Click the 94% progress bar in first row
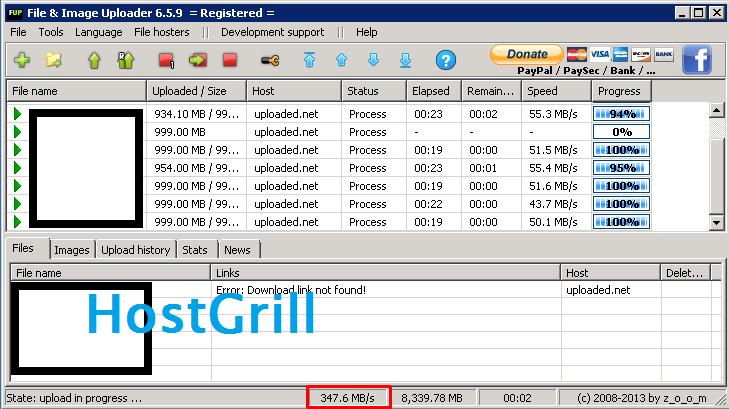The image size is (729, 409). (x=621, y=114)
